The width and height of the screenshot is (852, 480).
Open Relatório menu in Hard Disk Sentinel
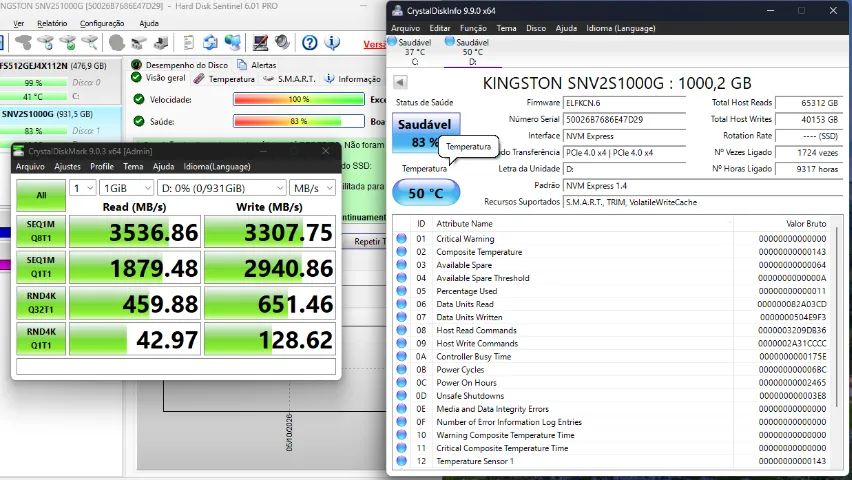[x=52, y=23]
